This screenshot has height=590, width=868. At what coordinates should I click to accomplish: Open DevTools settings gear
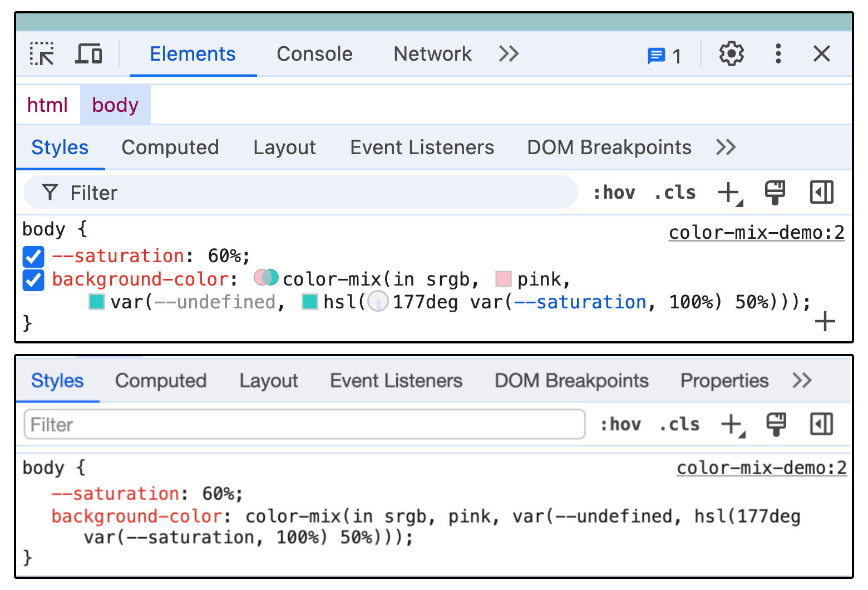pyautogui.click(x=731, y=54)
